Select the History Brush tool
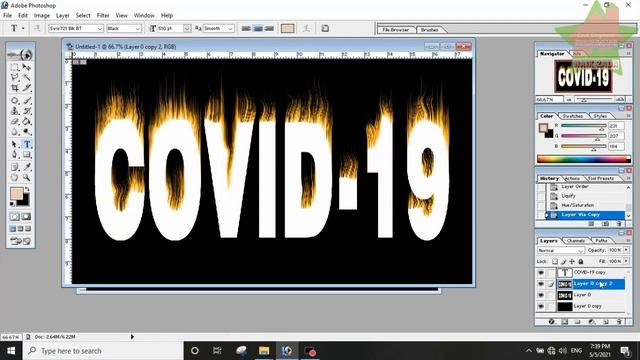 pyautogui.click(x=27, y=111)
